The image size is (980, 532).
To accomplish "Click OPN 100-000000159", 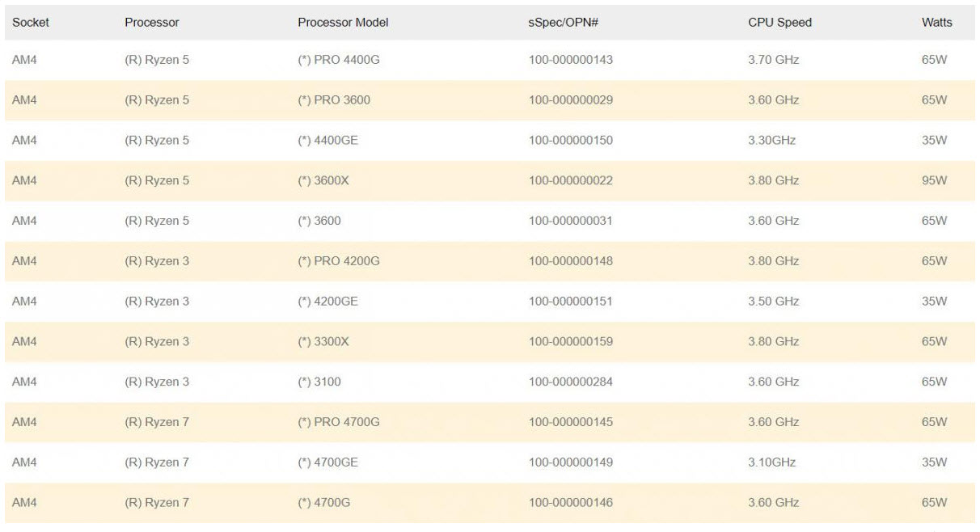I will 570,341.
